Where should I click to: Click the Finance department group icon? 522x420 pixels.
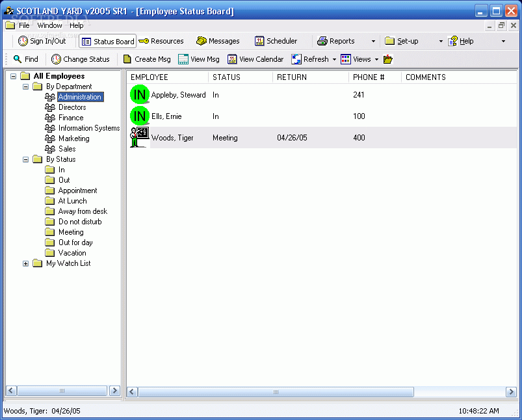50,118
